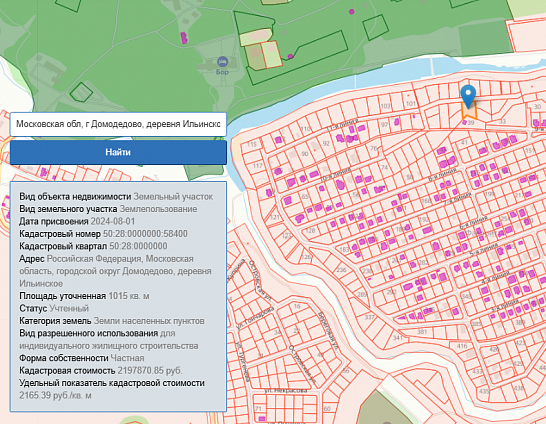This screenshot has width=546, height=424.
Task: Click the object type value Земельный участок
Action: 173,197
